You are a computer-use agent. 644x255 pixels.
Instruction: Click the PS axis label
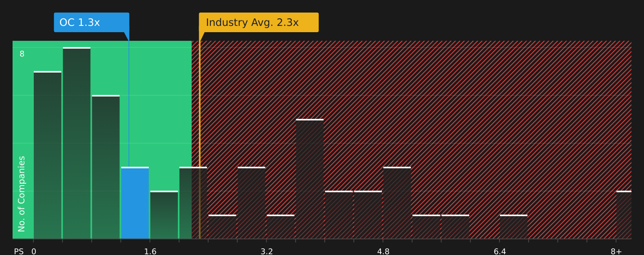point(19,251)
